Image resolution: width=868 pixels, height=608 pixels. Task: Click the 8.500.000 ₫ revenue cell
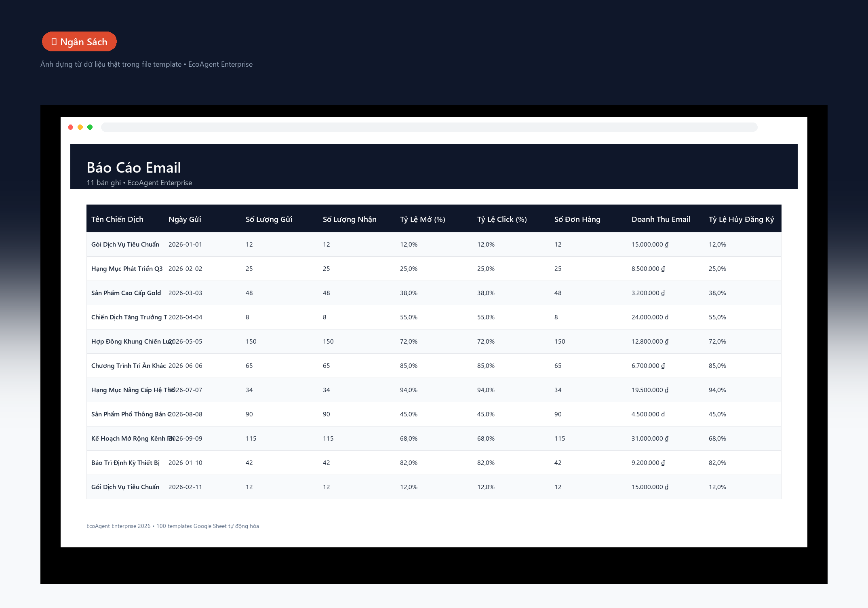pos(648,269)
